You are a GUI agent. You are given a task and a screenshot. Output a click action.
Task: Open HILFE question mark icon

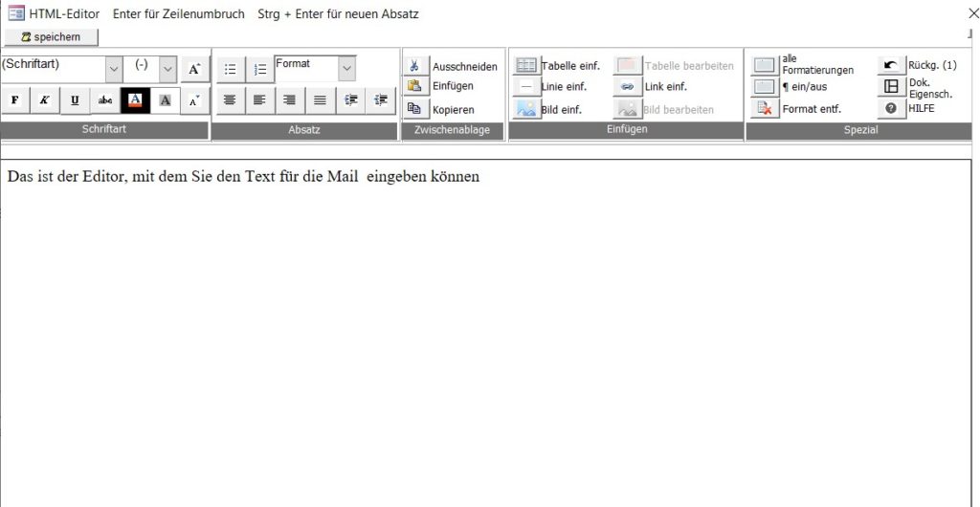pos(890,108)
